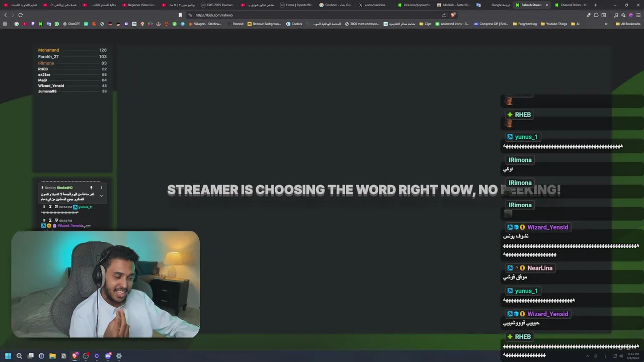Open the browser hamburger main menu
Image resolution: width=644 pixels, height=362 pixels.
tap(638, 15)
